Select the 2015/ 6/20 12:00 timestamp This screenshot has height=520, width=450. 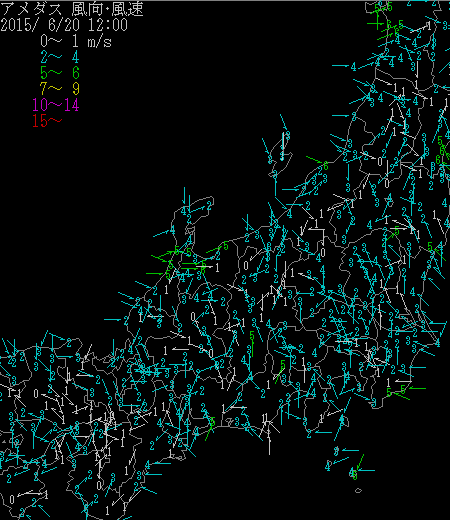(64, 25)
